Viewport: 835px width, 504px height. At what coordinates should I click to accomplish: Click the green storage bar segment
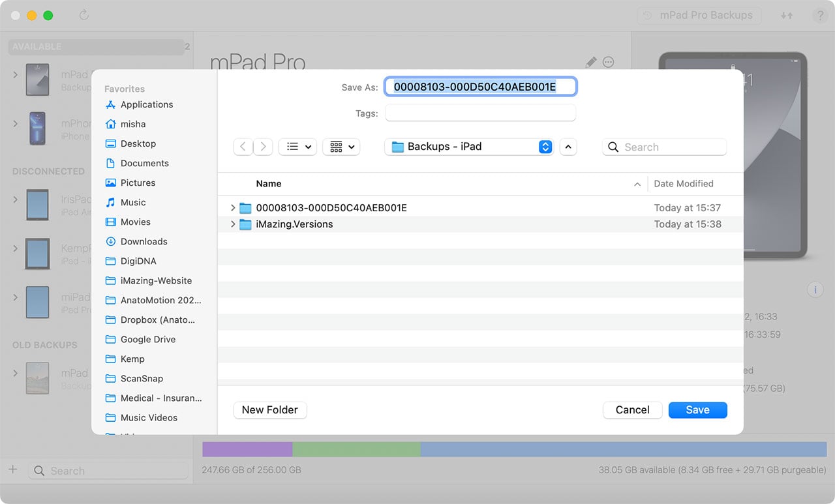(x=356, y=449)
